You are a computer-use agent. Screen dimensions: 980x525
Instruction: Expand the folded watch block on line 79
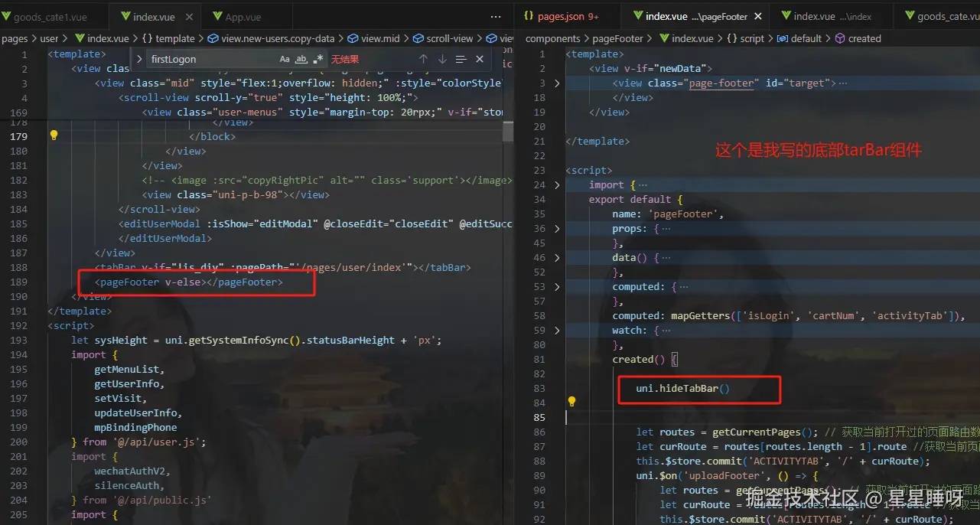557,330
